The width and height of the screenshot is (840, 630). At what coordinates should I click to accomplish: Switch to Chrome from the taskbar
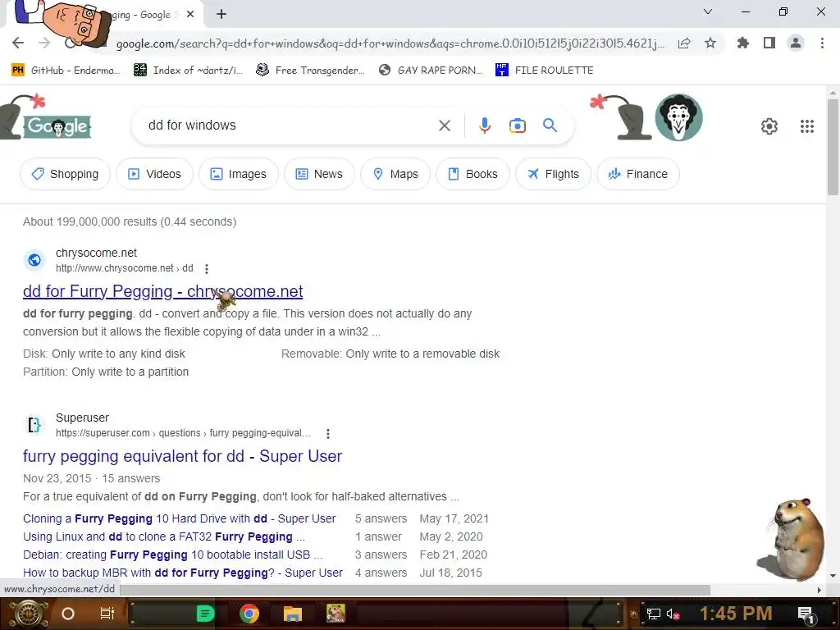[249, 614]
